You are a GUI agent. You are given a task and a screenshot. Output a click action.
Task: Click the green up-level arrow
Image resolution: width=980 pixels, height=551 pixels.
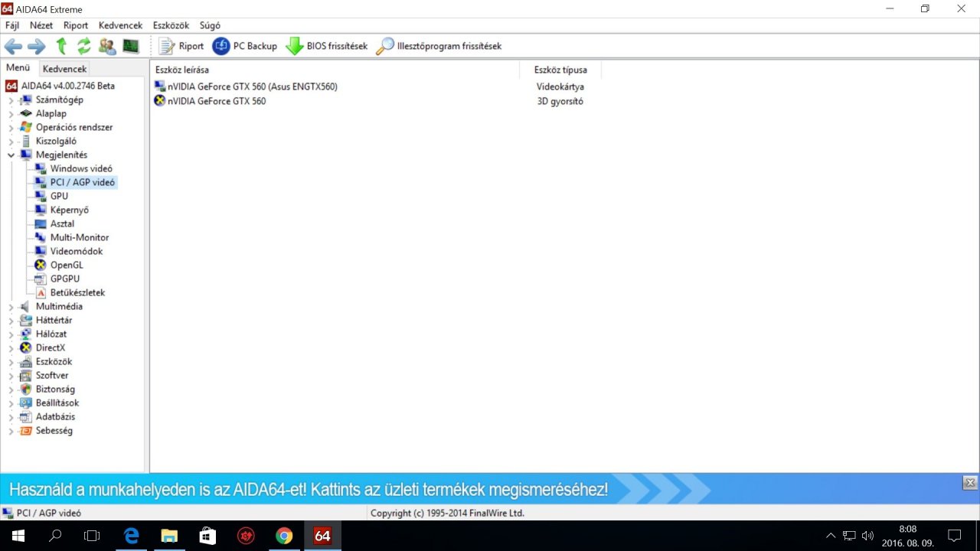[x=61, y=46]
